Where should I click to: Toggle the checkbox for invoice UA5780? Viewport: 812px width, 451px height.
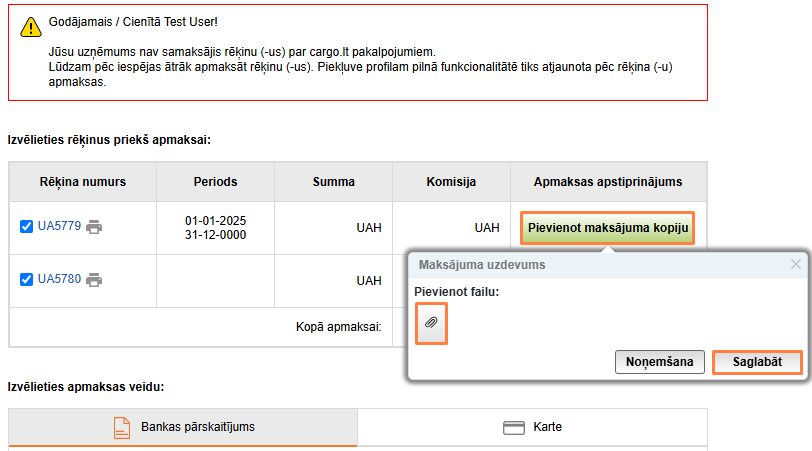[x=27, y=280]
